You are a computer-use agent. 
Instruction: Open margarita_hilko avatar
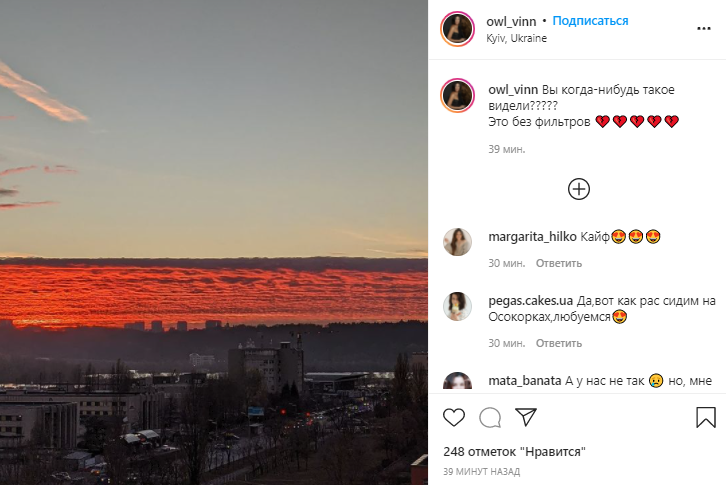457,242
